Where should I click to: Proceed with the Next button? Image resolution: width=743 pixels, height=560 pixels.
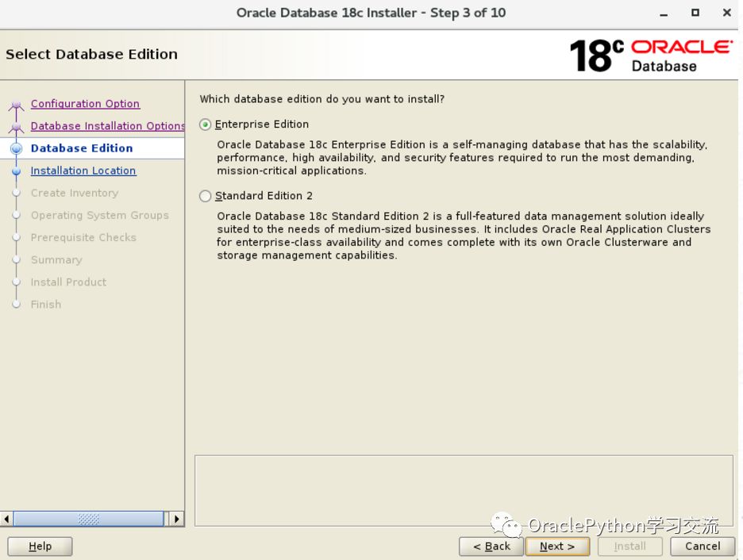coord(557,547)
